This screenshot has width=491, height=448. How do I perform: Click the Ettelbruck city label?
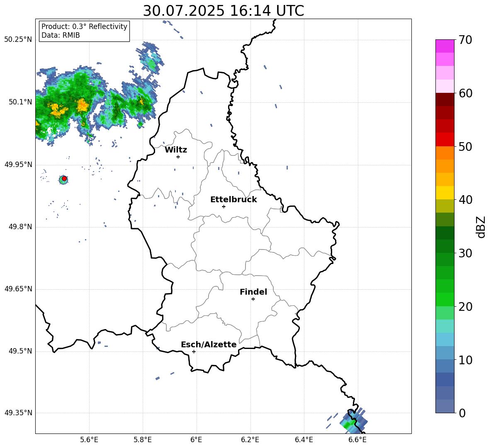click(x=233, y=200)
